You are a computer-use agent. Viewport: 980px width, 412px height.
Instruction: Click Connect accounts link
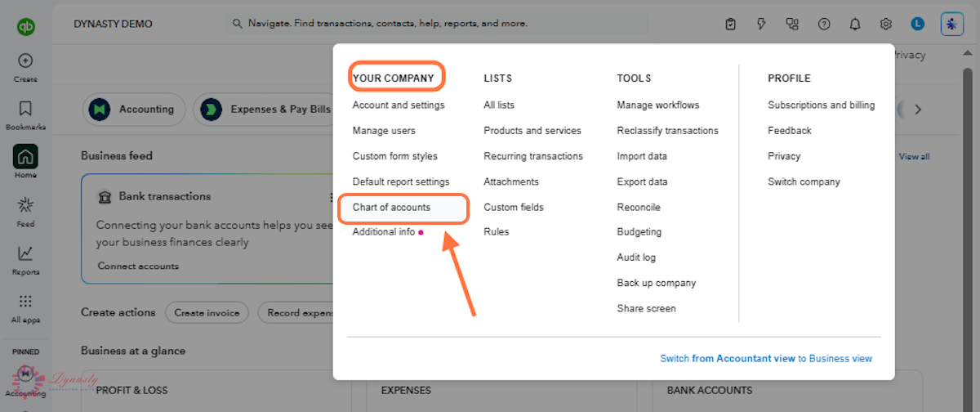click(138, 266)
